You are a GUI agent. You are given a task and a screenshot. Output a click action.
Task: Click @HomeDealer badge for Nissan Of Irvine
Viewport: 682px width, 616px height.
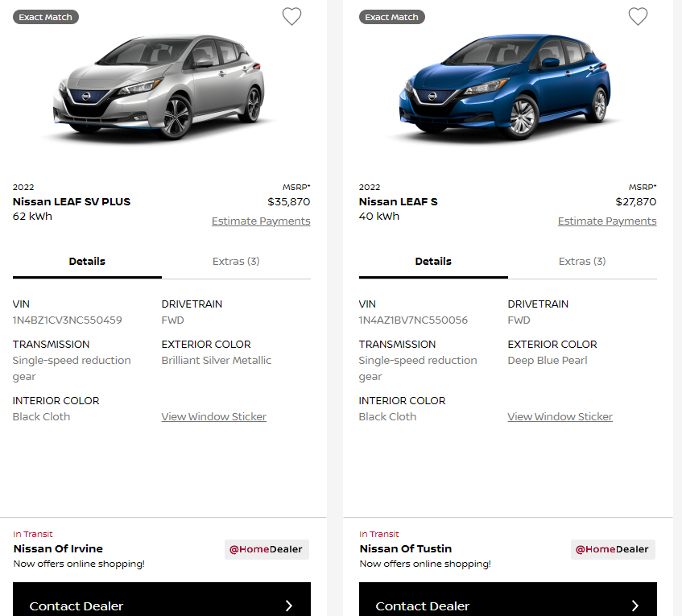point(267,549)
